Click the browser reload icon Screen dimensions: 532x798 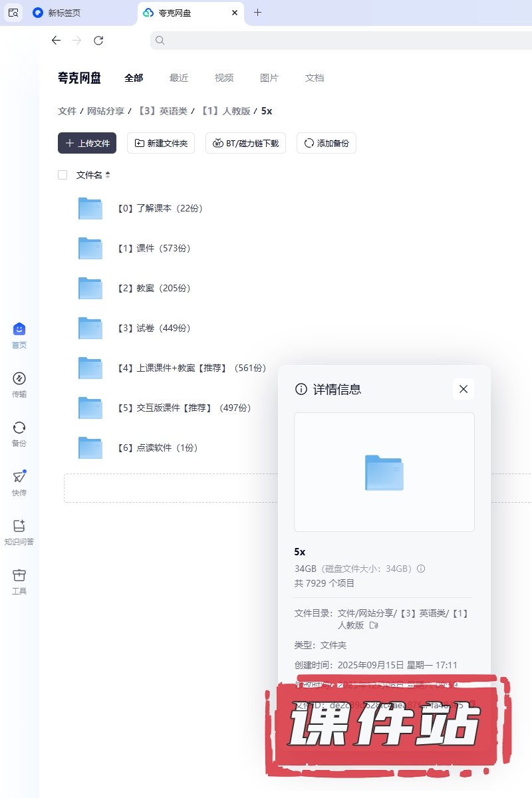click(98, 41)
